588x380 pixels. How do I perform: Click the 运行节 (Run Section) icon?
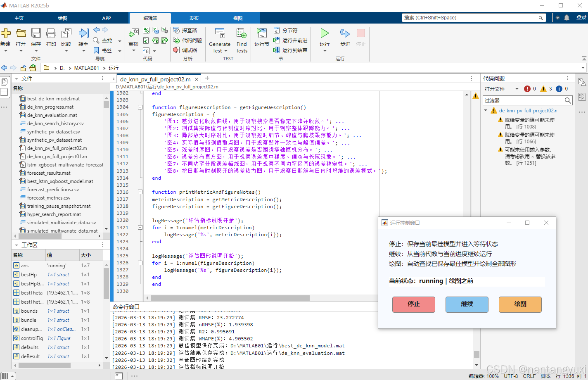(262, 33)
